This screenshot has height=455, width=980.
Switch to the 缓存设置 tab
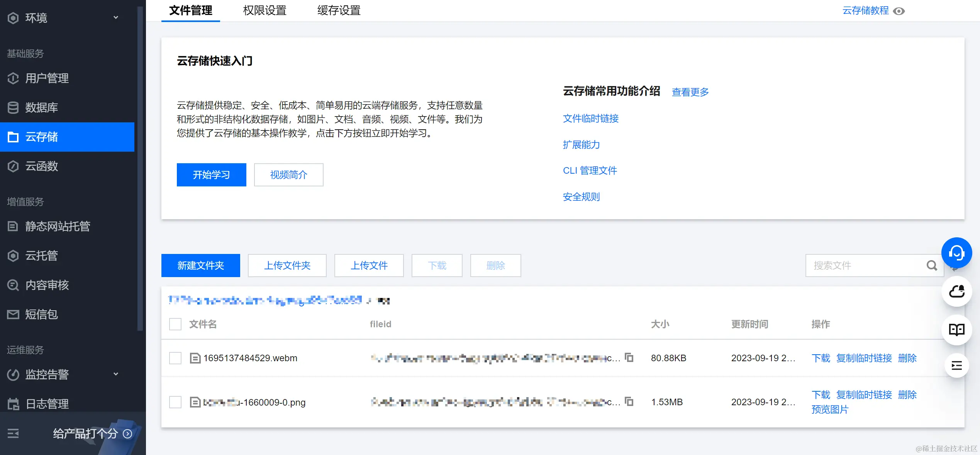click(339, 10)
